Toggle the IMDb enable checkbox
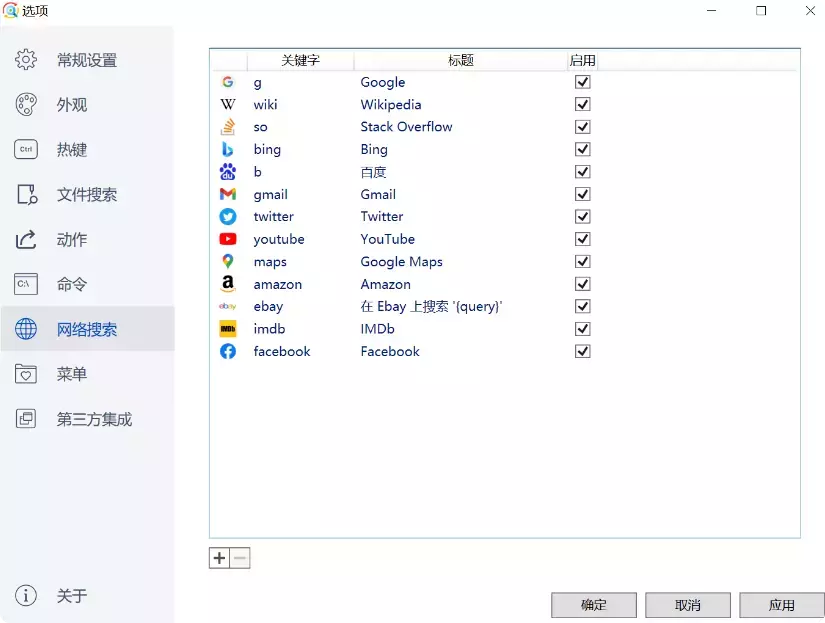The width and height of the screenshot is (825, 623). [582, 329]
